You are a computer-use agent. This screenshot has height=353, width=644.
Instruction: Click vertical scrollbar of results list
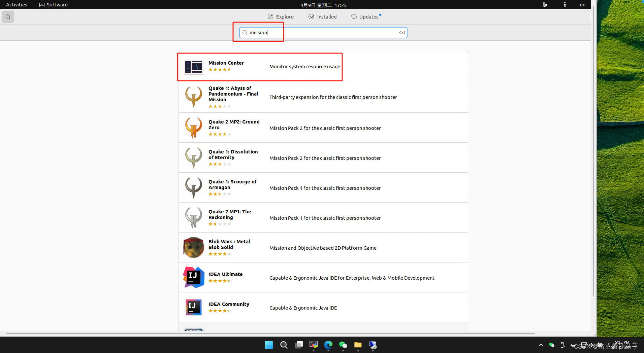[x=593, y=151]
